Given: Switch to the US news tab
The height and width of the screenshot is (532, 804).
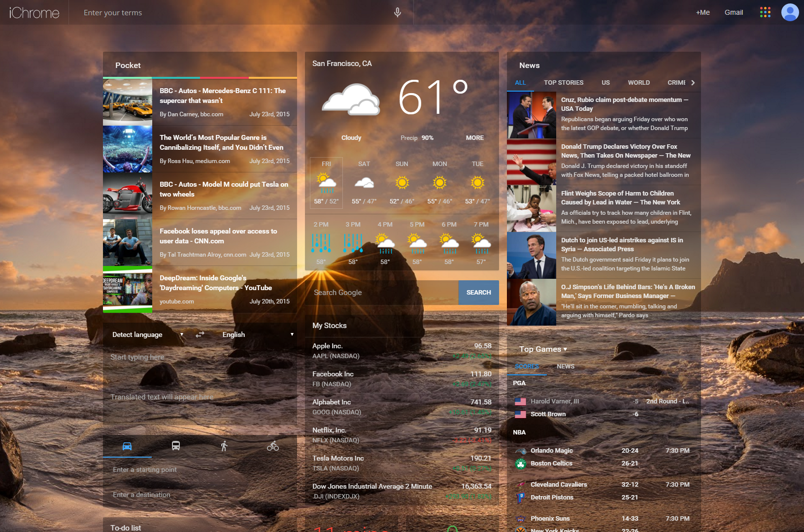Looking at the screenshot, I should pos(605,83).
